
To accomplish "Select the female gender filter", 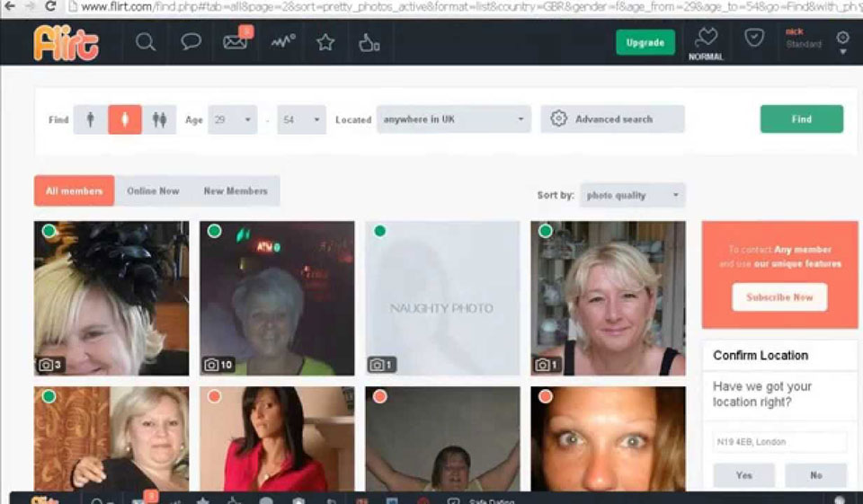I will click(125, 119).
